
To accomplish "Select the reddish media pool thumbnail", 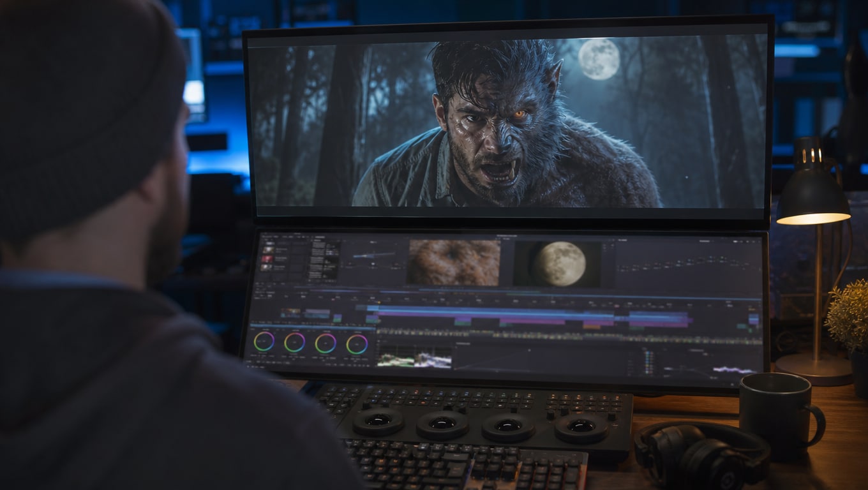I will click(x=267, y=259).
